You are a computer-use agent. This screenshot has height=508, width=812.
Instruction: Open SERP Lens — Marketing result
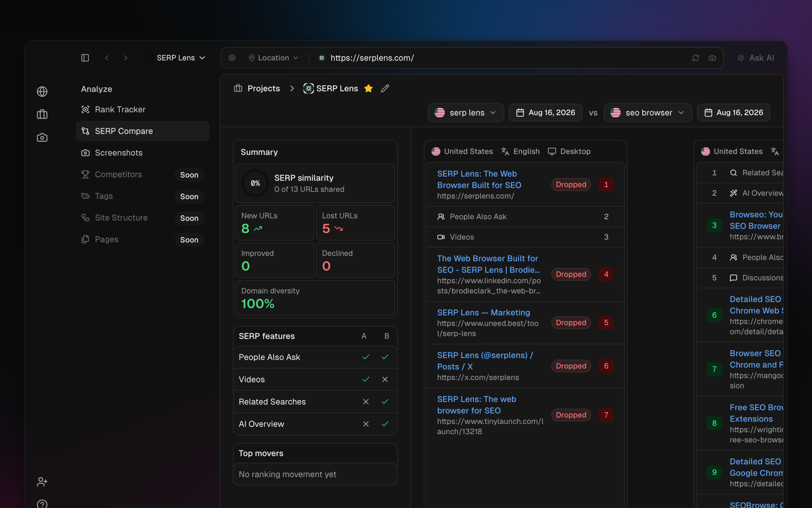click(483, 313)
